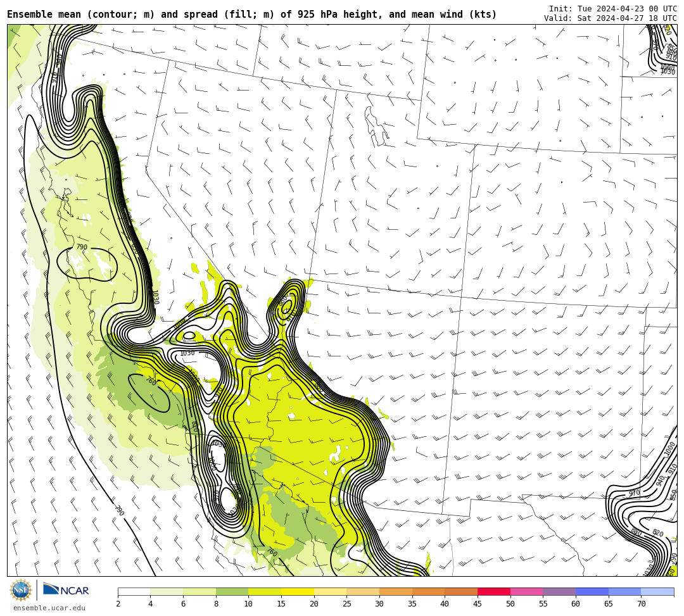
Task: Click the purple 55–60 colorbar swatch
Action: point(559,591)
